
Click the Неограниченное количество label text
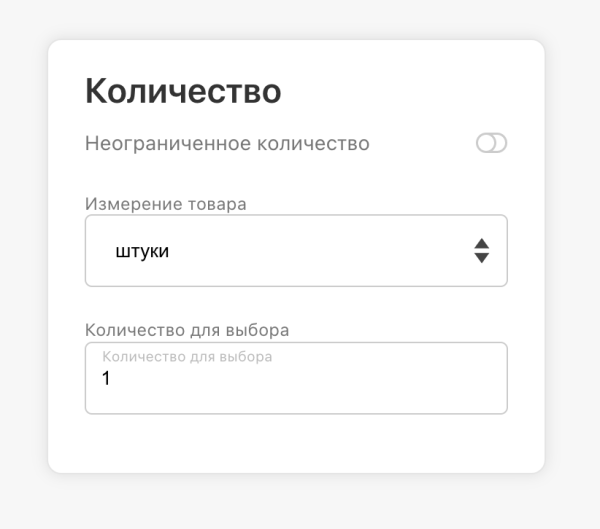click(x=227, y=144)
